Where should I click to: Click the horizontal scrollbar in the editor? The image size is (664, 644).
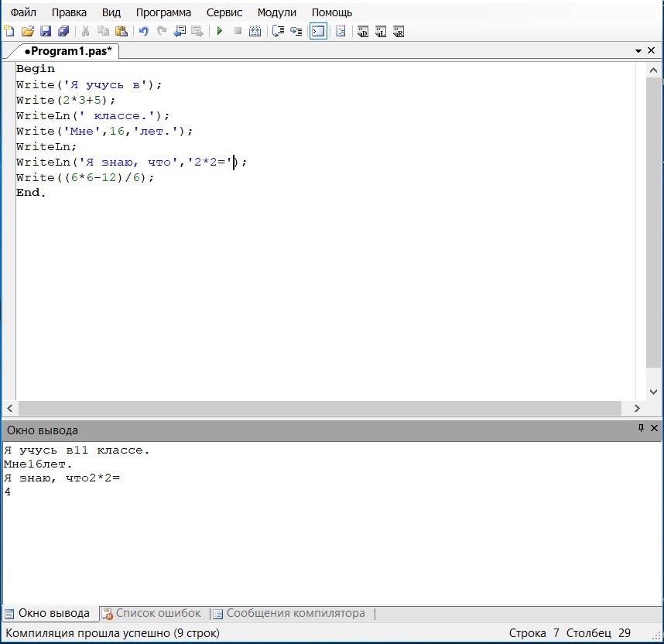click(319, 408)
